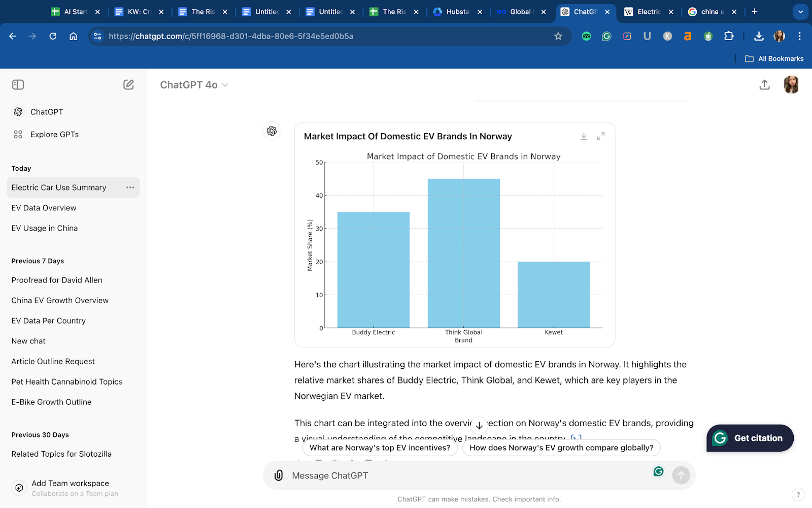This screenshot has height=508, width=812.
Task: Open Chrome three-dot menu
Action: [799, 36]
